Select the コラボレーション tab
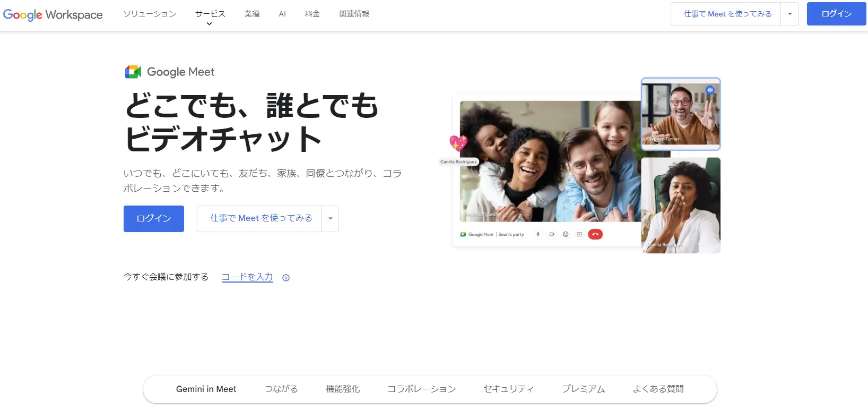Screen dimensions: 868x418 point(422,389)
